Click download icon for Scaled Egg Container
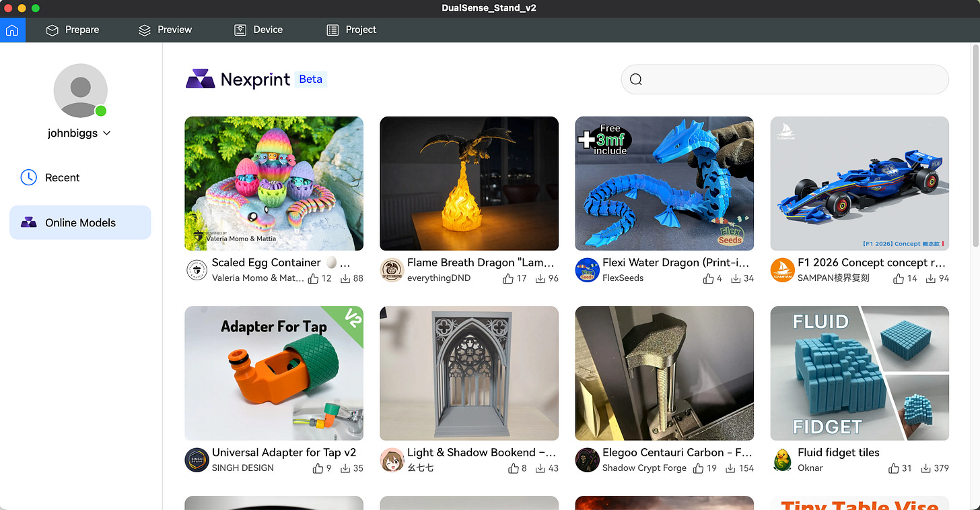The width and height of the screenshot is (980, 510). 345,278
